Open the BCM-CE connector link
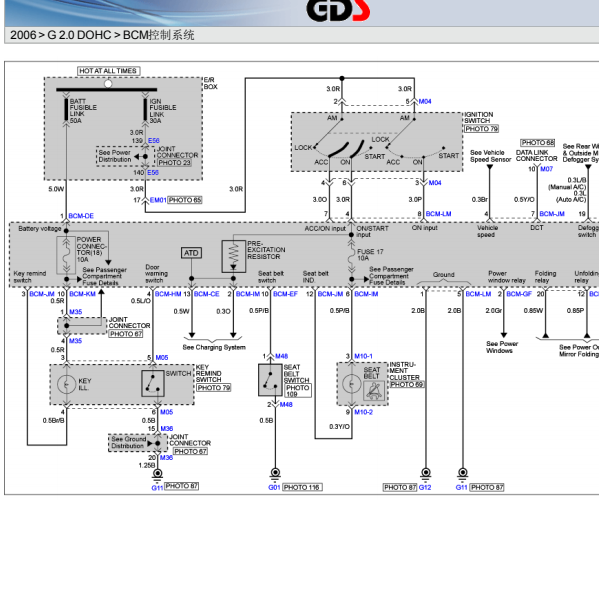Screen dimensions: 599x600 point(207,294)
